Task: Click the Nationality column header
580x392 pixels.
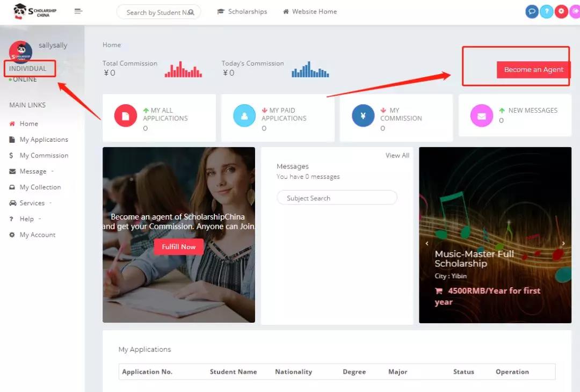Action: coord(294,372)
